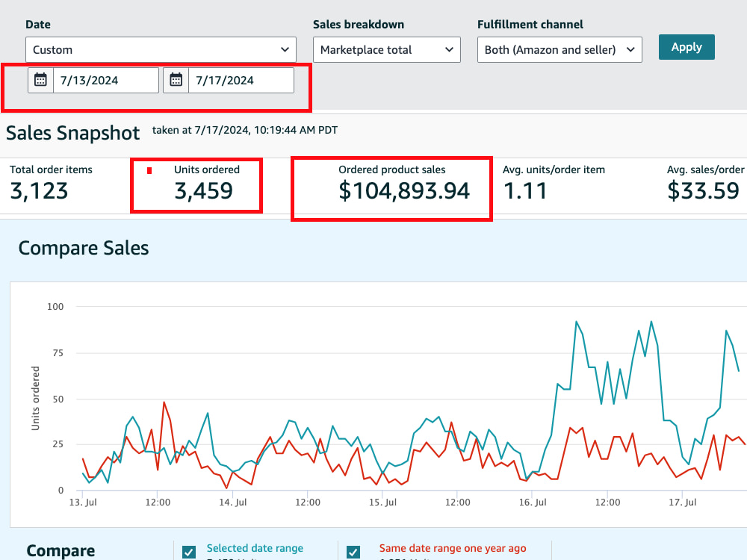Screen dimensions: 747x560
Task: Open the start date calendar icon
Action: 40,80
